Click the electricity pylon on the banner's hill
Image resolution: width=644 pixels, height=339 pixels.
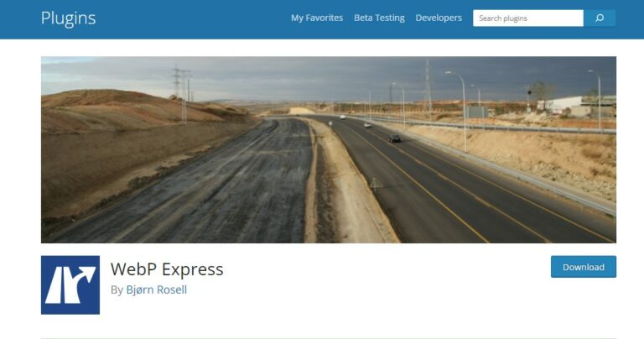pos(181,93)
